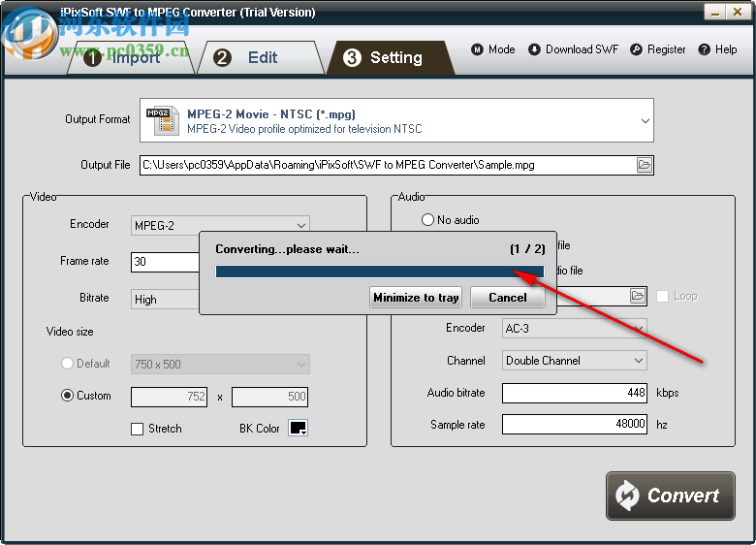Close the converter window
The image size is (756, 545).
[x=738, y=12]
